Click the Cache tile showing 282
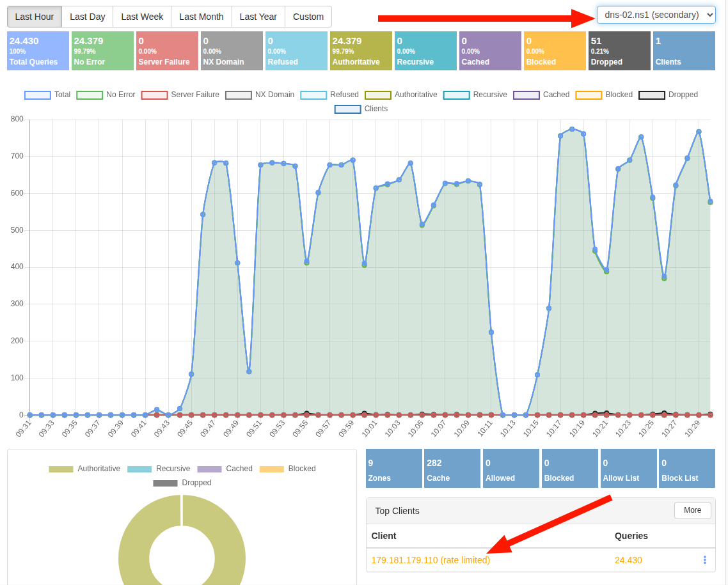This screenshot has height=585, width=728. (452, 469)
